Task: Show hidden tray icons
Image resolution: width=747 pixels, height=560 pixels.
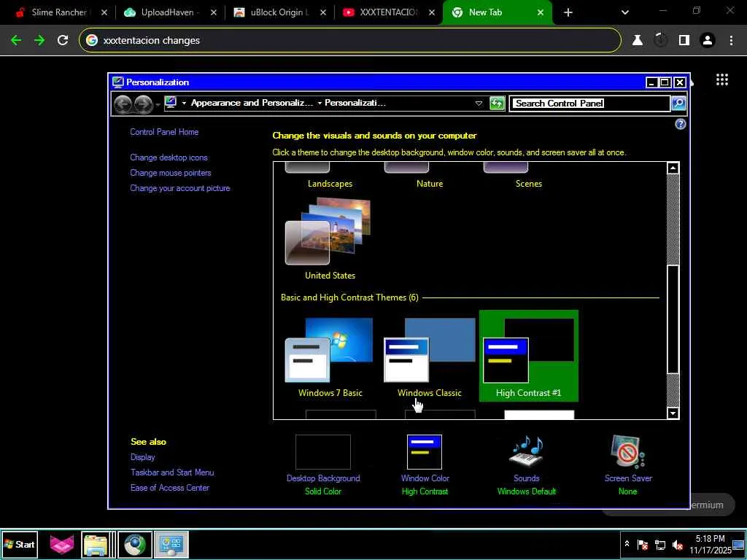Action: tap(627, 544)
